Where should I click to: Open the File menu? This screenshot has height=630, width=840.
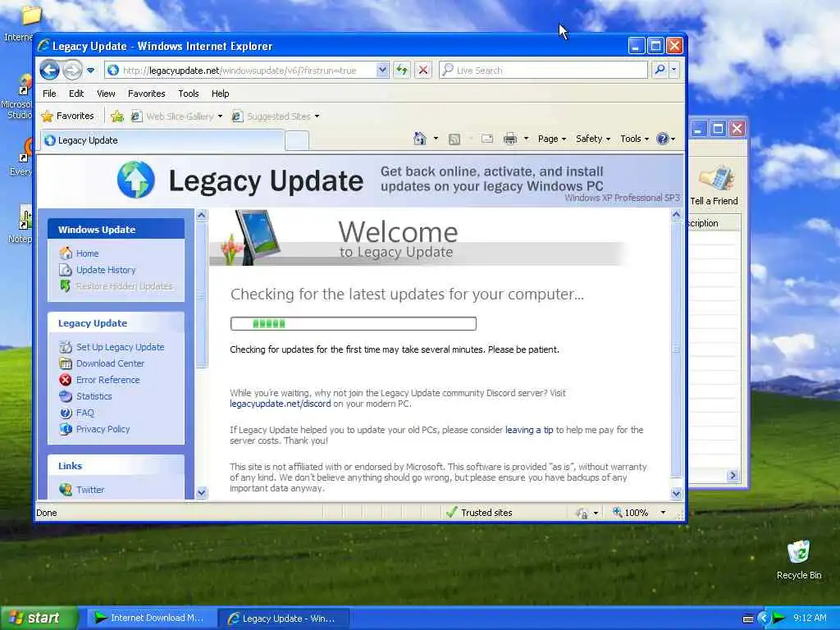click(49, 94)
